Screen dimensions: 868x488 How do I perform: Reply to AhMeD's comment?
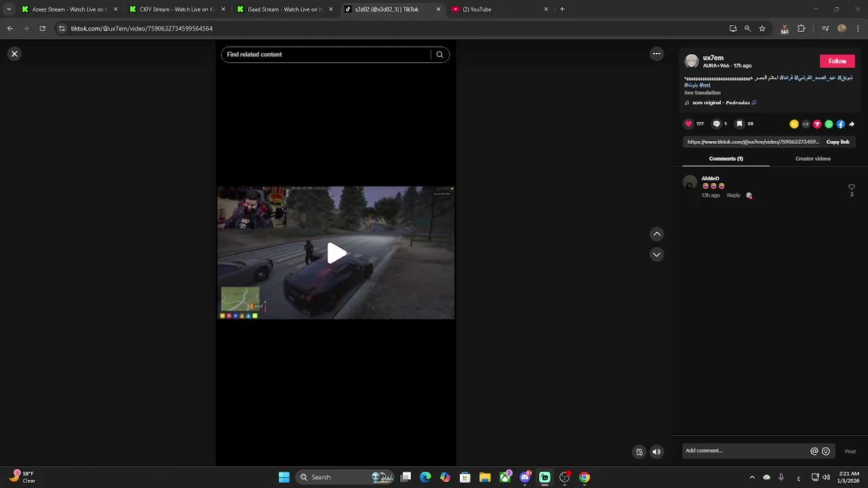733,195
